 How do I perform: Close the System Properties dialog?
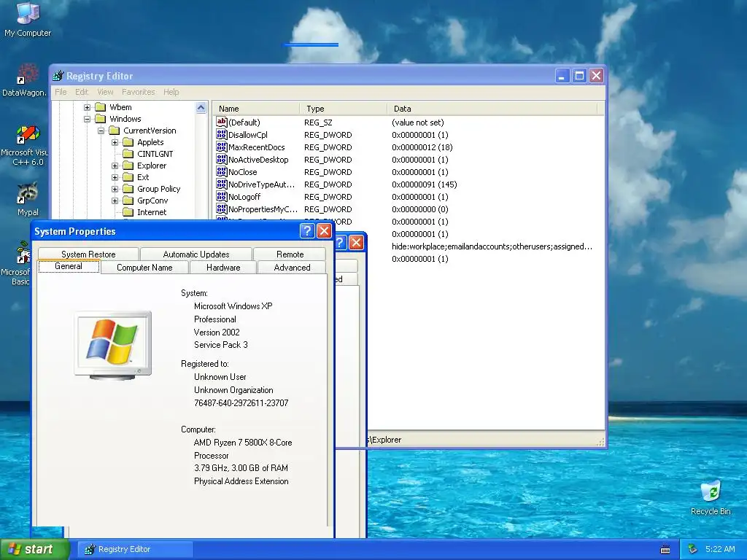coord(324,231)
